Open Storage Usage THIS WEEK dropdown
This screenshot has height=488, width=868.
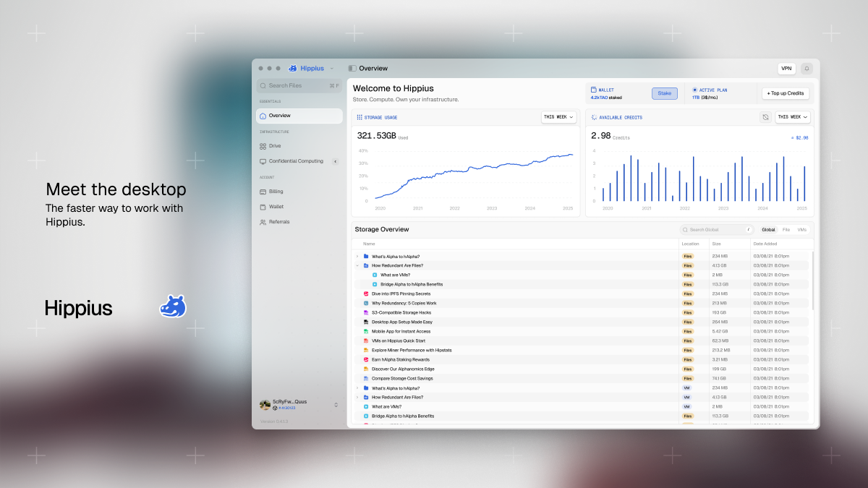coord(558,117)
